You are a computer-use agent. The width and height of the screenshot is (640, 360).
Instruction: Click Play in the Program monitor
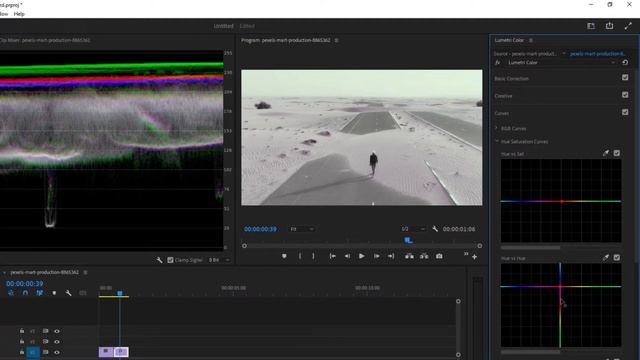tap(362, 256)
